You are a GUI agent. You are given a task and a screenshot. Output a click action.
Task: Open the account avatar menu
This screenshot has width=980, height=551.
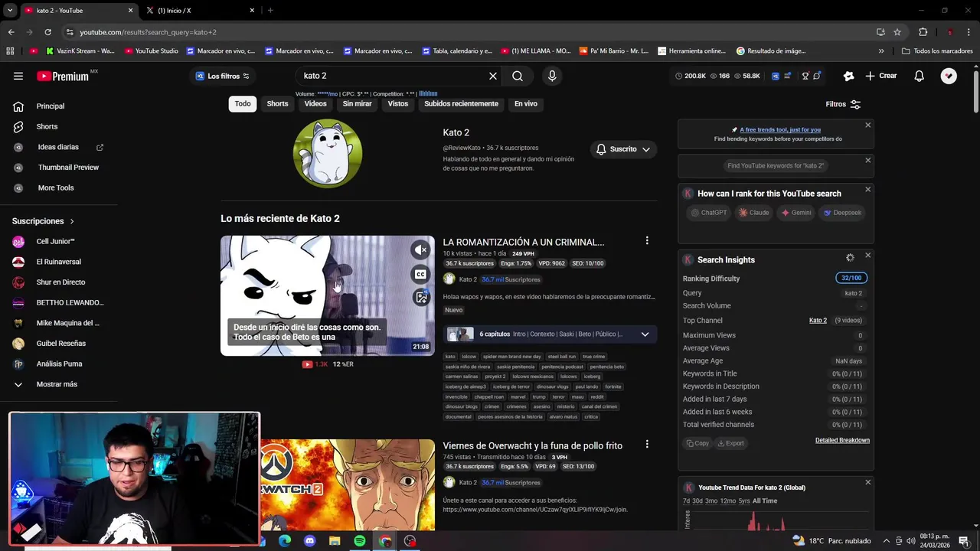pos(949,76)
